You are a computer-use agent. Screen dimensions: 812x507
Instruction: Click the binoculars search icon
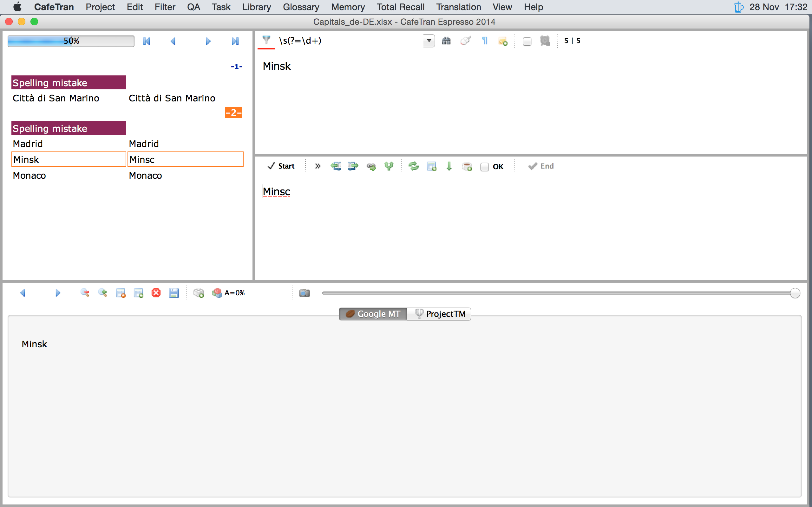click(x=446, y=41)
